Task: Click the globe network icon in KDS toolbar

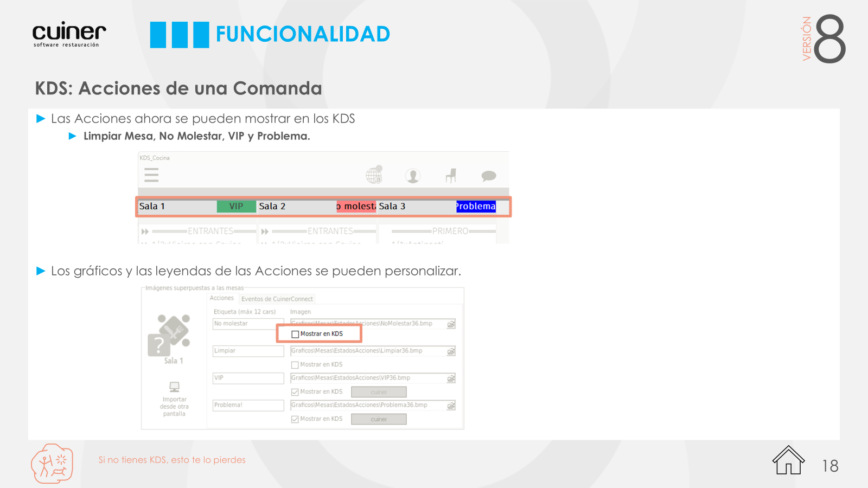Action: click(374, 175)
